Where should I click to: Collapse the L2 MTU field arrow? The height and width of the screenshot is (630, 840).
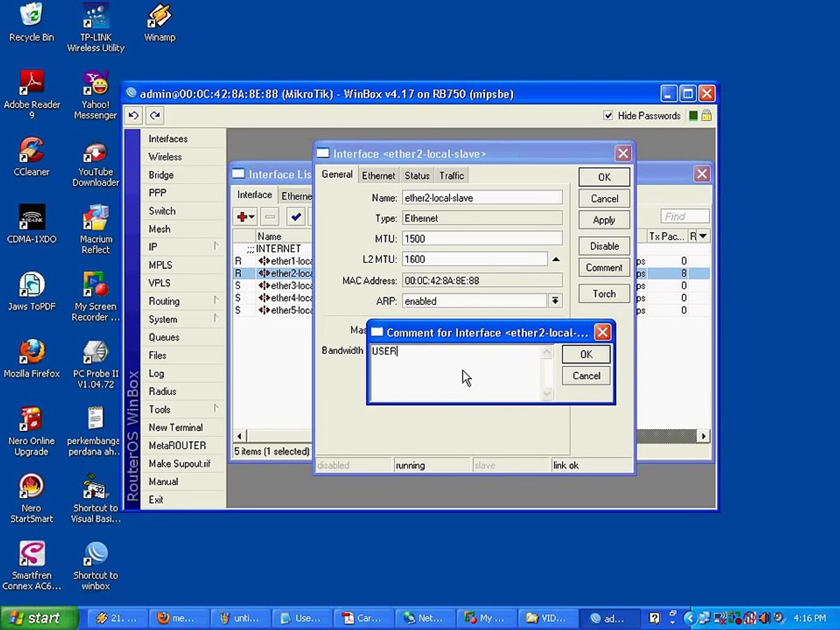[x=556, y=260]
